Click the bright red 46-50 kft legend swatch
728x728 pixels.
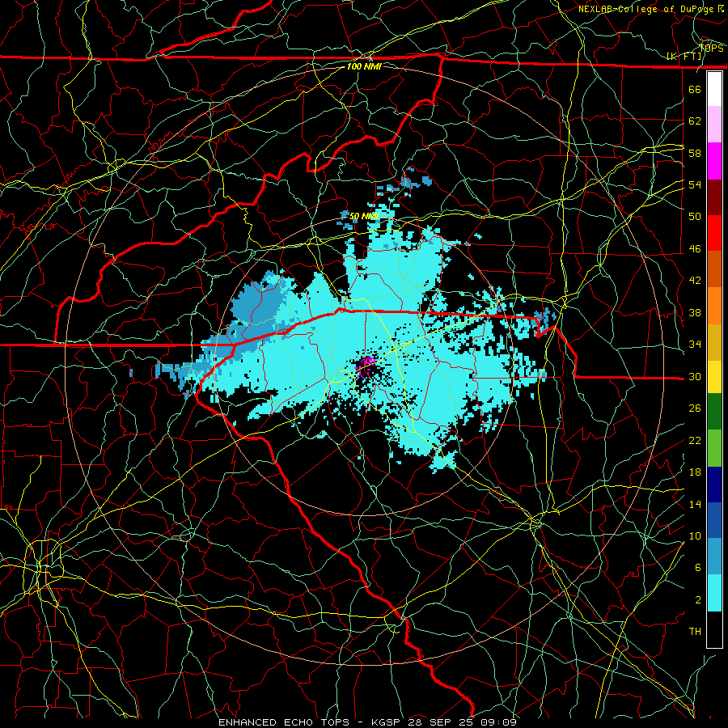click(x=714, y=233)
